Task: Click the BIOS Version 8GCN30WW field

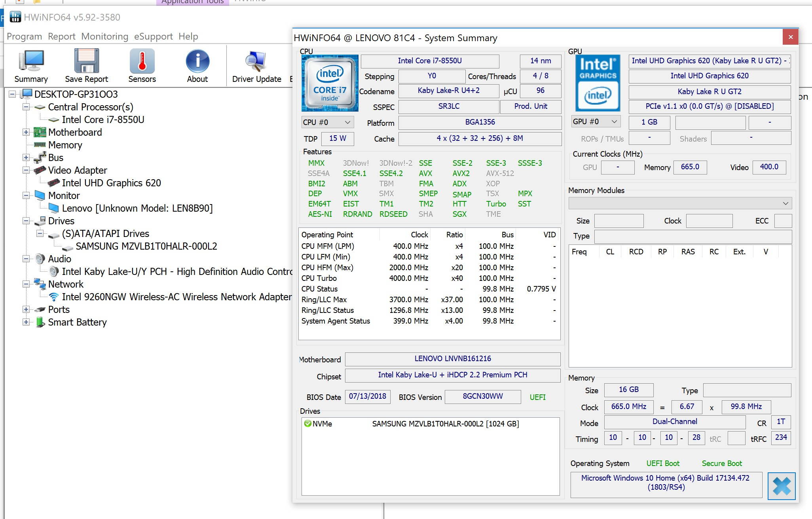Action: (x=482, y=396)
